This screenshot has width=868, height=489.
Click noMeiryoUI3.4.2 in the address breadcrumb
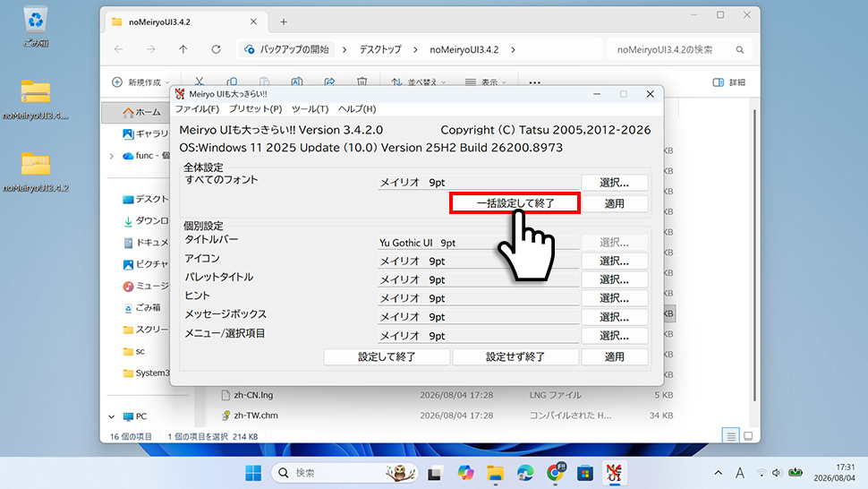coord(464,49)
